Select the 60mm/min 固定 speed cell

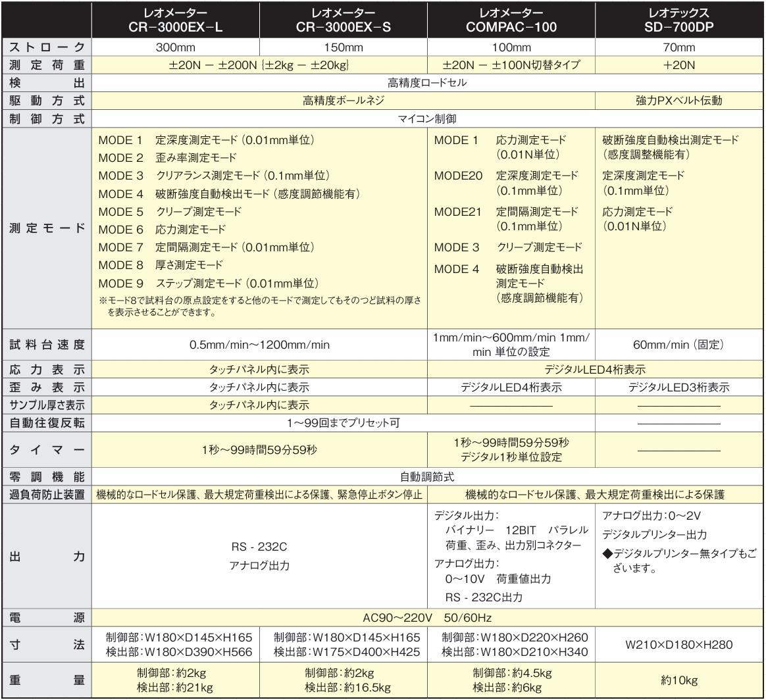[x=679, y=343]
